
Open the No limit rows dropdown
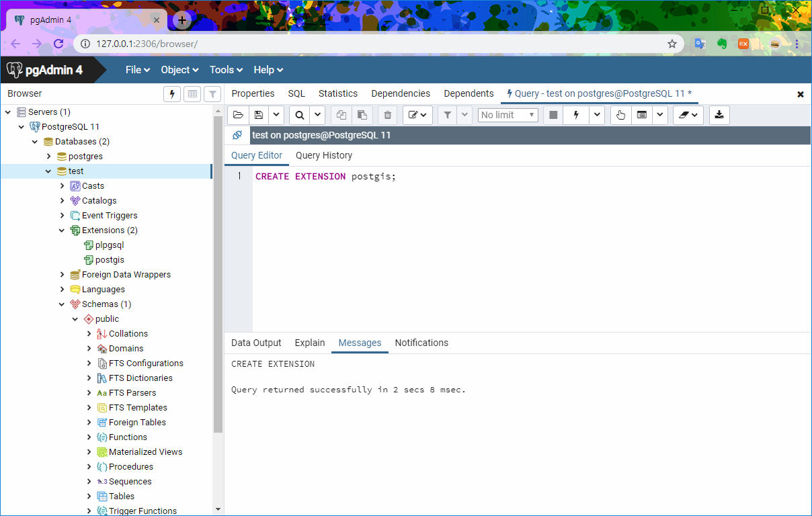507,115
